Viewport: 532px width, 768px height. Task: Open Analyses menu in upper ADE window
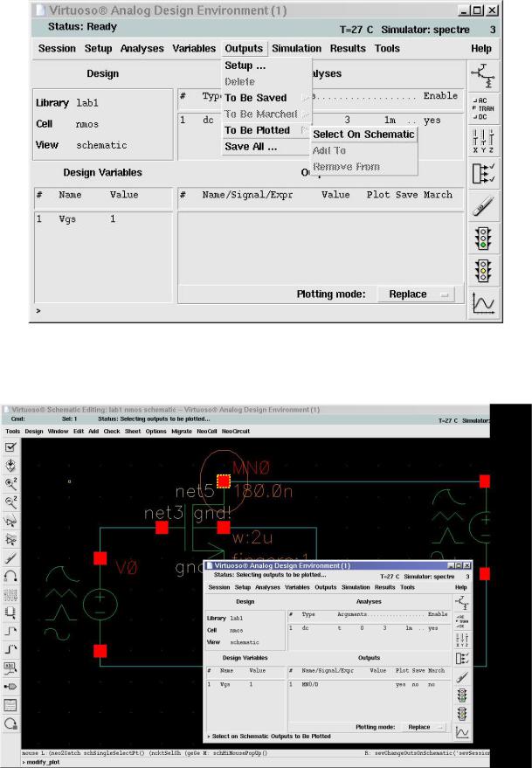tap(142, 48)
